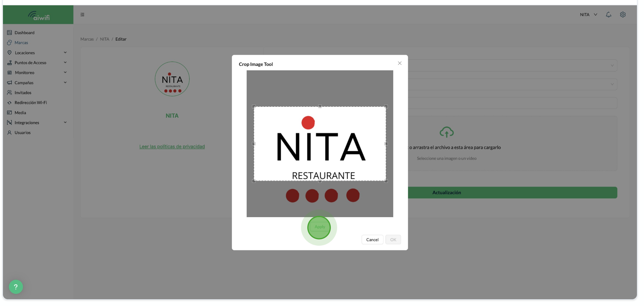Open Leer las políticas de privacidad link
644x306 pixels.
[172, 147]
